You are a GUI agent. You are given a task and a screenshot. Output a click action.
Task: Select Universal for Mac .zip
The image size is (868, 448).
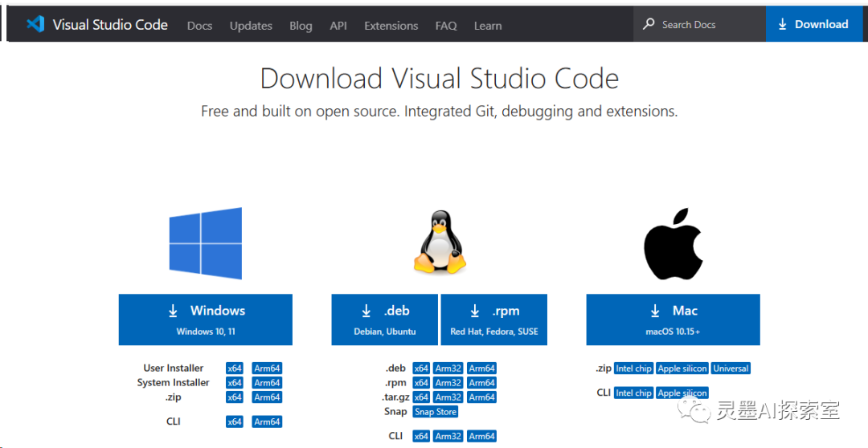(x=731, y=369)
